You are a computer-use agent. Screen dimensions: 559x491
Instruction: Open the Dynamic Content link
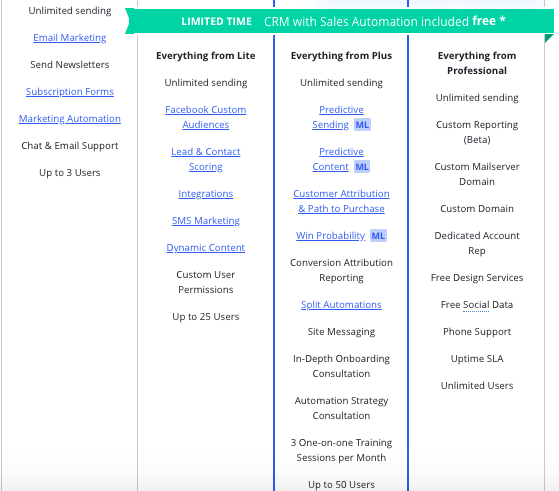point(206,247)
